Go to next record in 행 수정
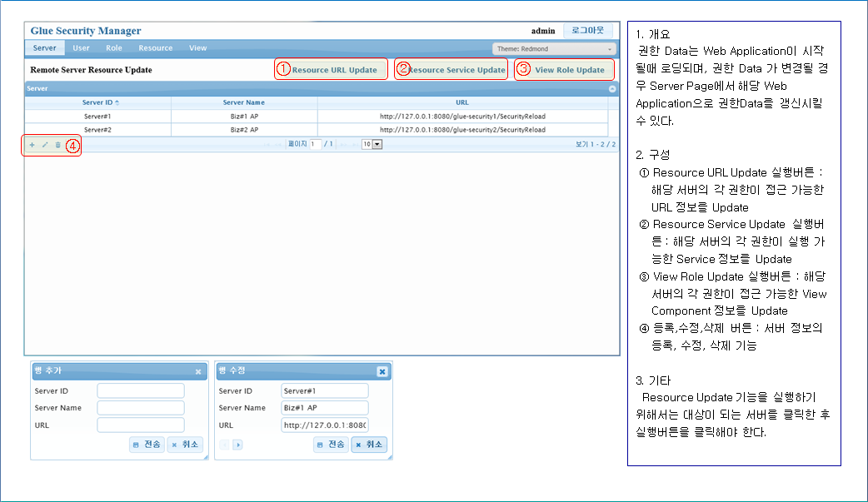Viewport: 868px width, 502px height. click(x=237, y=445)
